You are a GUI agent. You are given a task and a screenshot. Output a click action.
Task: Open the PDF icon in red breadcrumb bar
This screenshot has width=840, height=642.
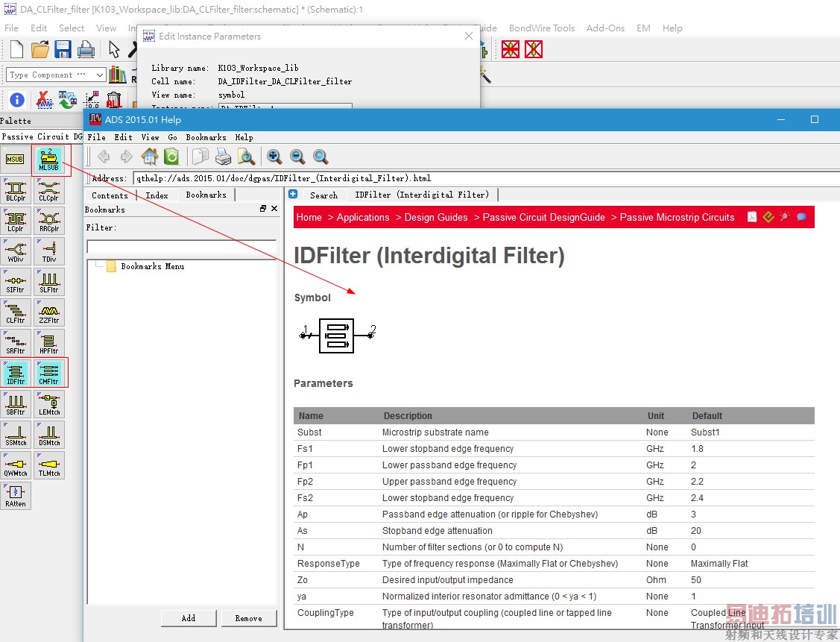tap(753, 217)
